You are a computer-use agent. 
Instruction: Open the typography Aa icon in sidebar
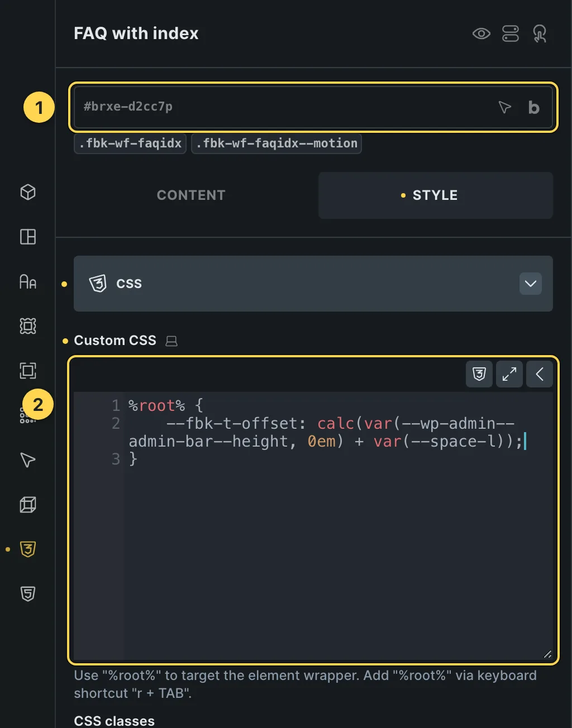tap(28, 281)
